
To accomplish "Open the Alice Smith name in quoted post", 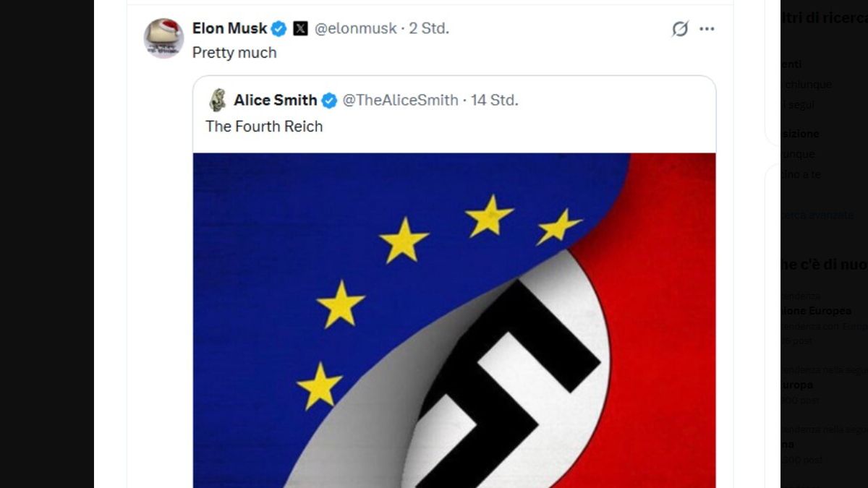I will coord(276,100).
